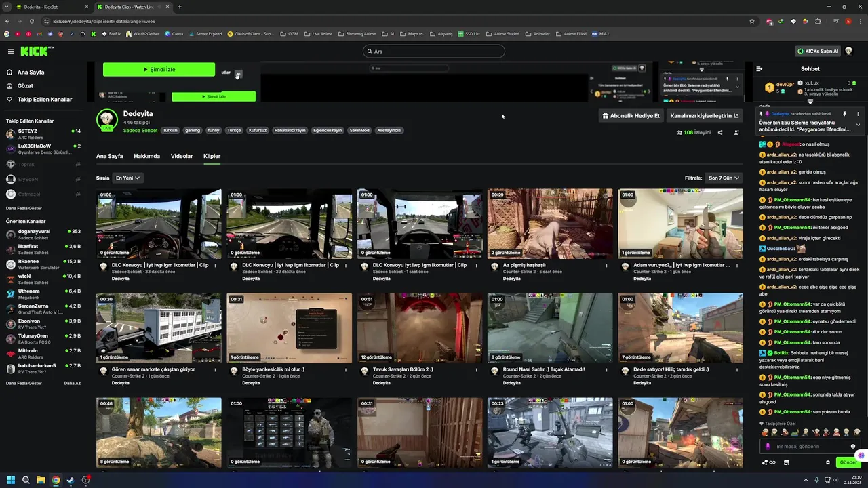Image resolution: width=868 pixels, height=488 pixels.
Task: Open SercanZurna recommended channel
Action: pyautogui.click(x=43, y=309)
